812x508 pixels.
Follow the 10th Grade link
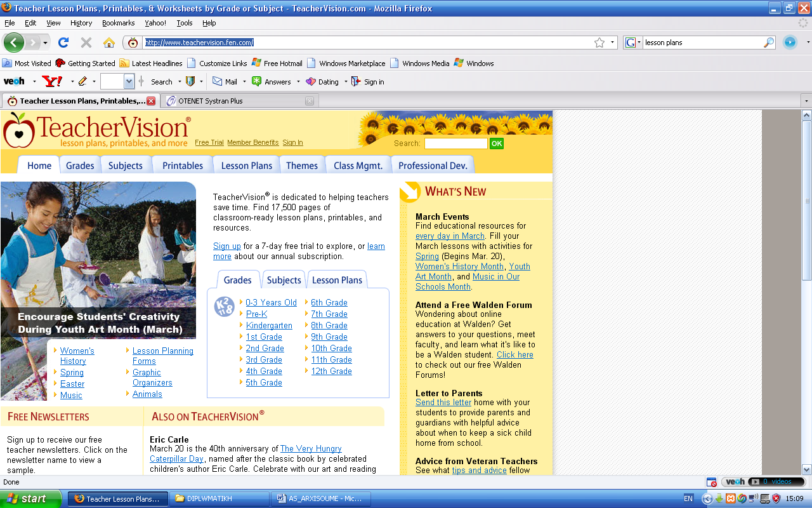[x=331, y=348]
